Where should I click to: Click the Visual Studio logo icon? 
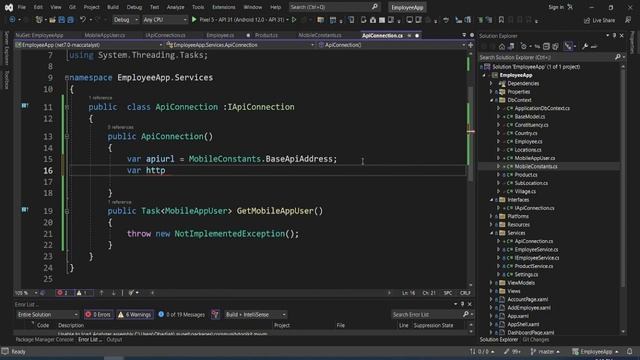9,7
